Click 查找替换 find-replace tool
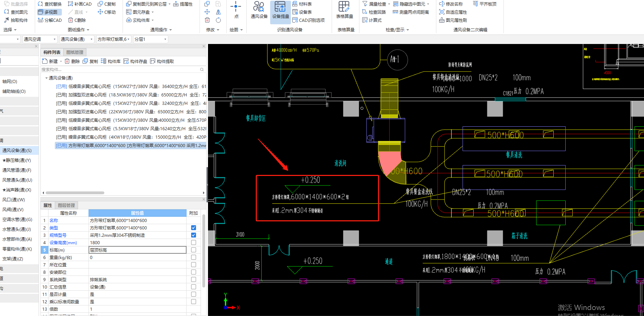The image size is (644, 316). click(50, 4)
